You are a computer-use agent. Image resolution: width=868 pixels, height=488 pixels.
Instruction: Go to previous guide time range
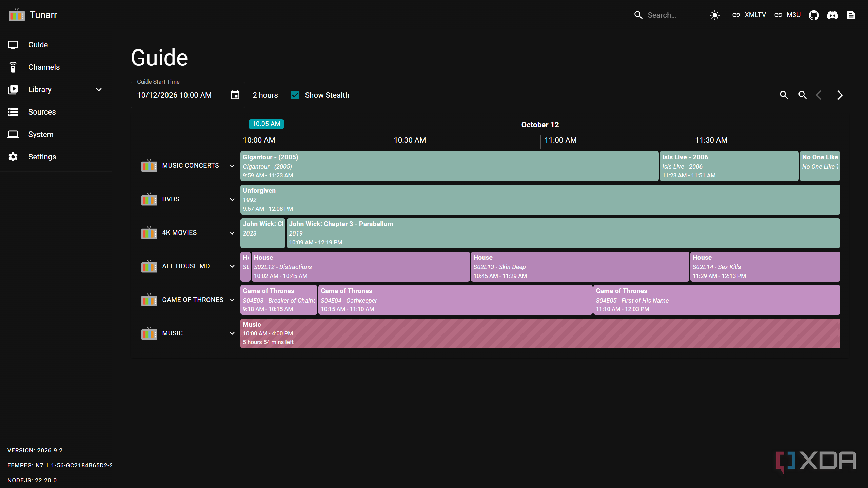click(x=819, y=95)
